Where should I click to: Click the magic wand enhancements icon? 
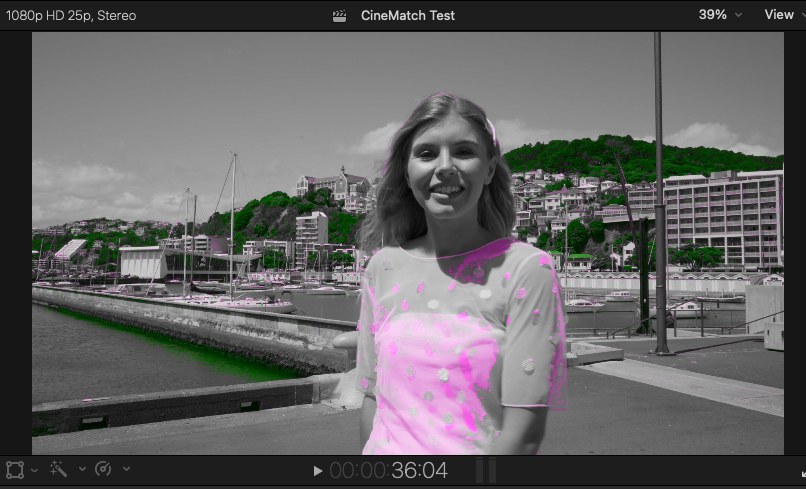pos(59,469)
